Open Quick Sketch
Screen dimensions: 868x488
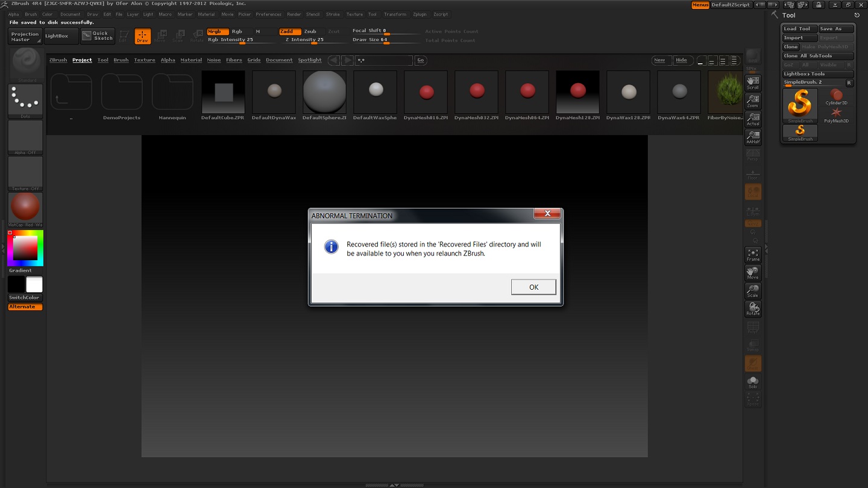pos(98,36)
